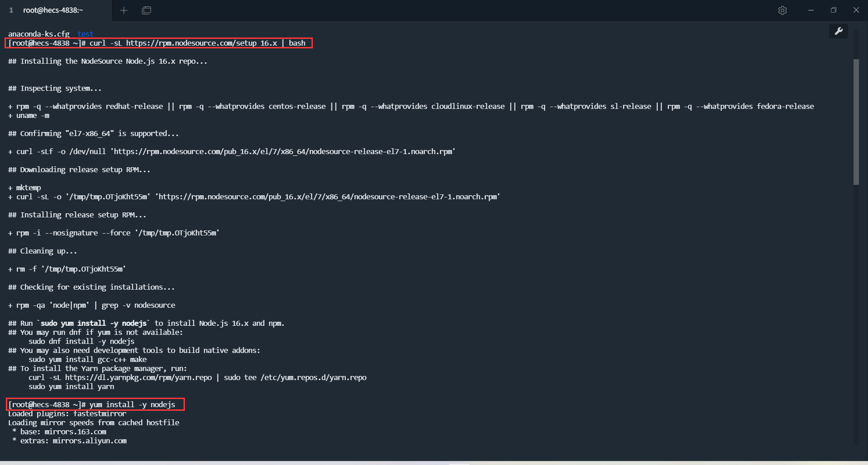Click the rpm.nodesource.com/setup_16.x URL in the curl command
868x465 pixels.
(x=201, y=43)
